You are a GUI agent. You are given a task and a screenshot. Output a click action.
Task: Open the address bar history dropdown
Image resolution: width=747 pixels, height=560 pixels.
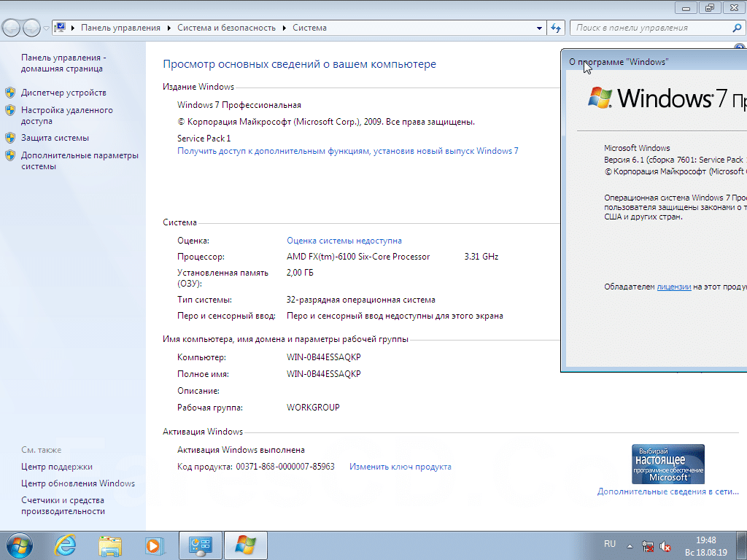pyautogui.click(x=539, y=28)
